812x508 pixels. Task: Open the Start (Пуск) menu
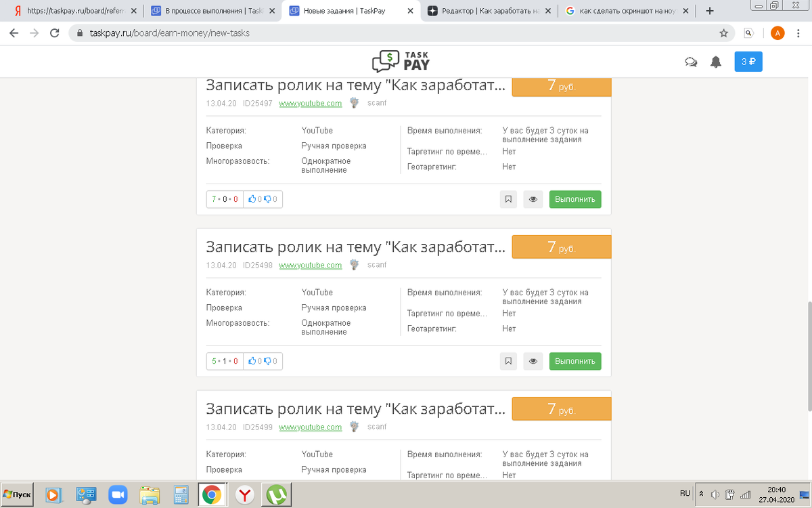coord(18,494)
